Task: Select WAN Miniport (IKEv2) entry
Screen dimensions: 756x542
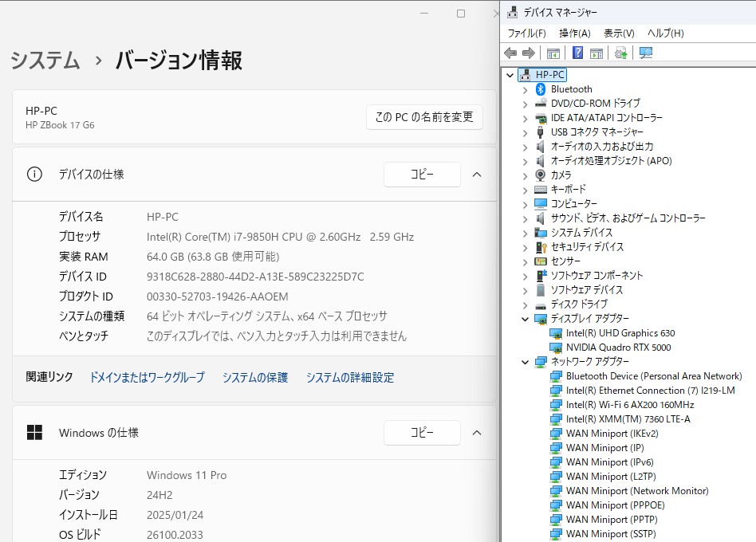Action: (612, 434)
